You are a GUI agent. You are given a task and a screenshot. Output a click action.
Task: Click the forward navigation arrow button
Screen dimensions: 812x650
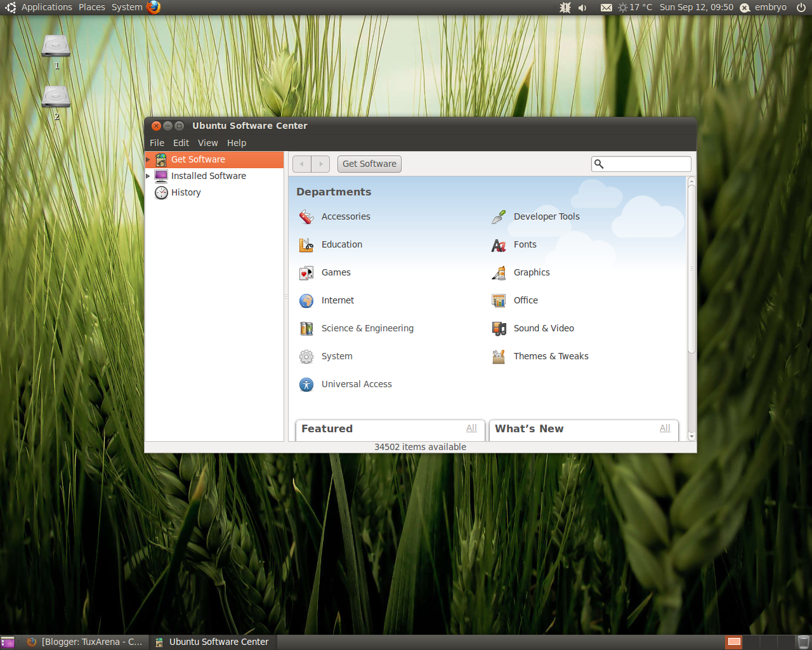click(x=320, y=164)
